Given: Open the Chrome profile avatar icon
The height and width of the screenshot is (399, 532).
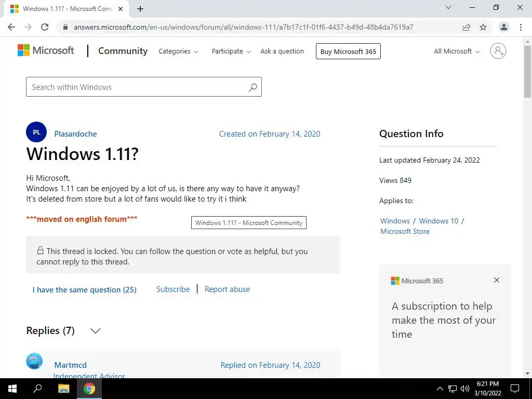Looking at the screenshot, I should click(504, 27).
